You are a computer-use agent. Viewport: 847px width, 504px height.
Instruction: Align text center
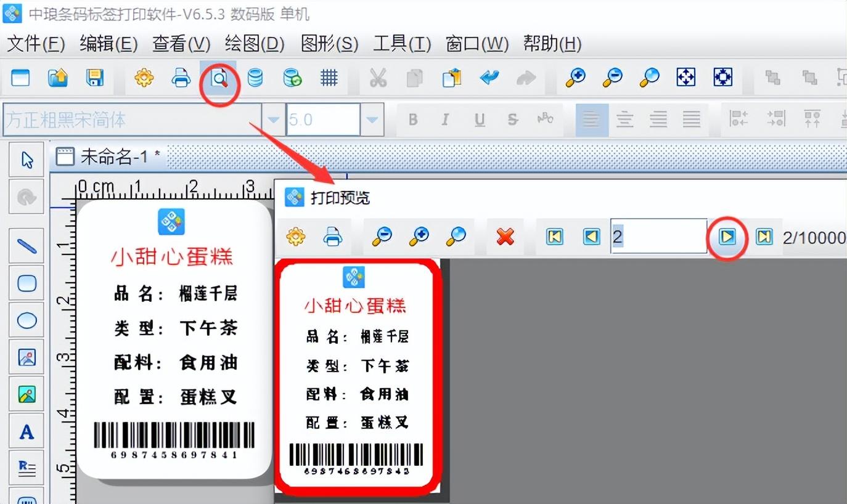click(x=625, y=120)
